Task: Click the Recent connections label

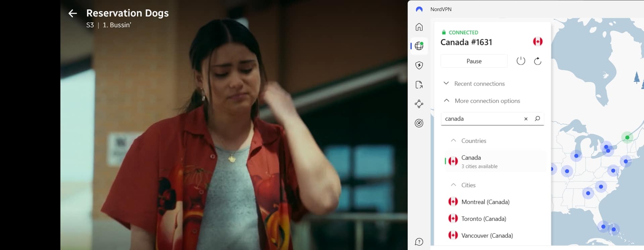Action: (480, 84)
